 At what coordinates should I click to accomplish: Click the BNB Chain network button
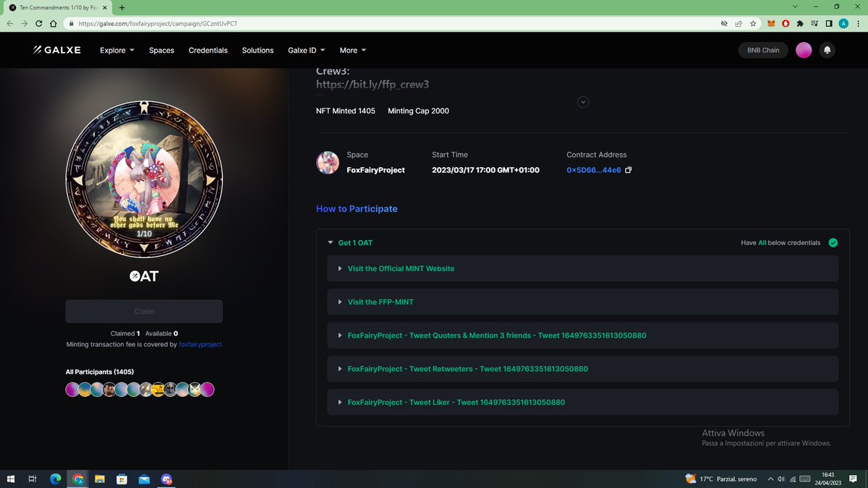pyautogui.click(x=763, y=50)
